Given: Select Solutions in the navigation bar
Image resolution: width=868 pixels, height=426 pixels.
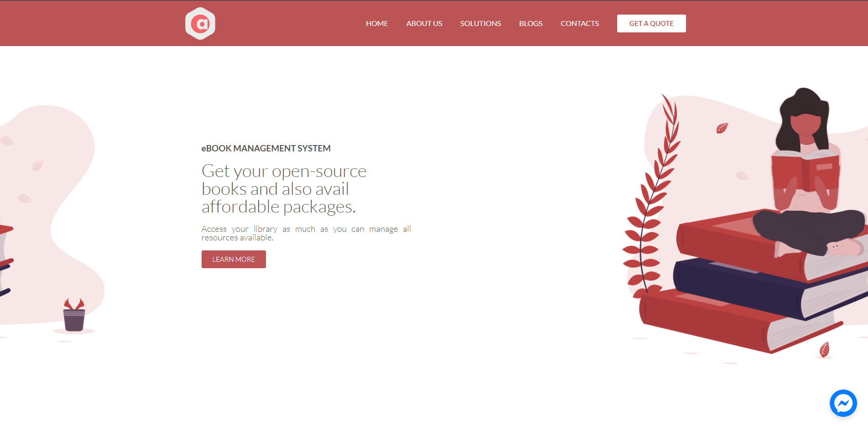Looking at the screenshot, I should 480,23.
